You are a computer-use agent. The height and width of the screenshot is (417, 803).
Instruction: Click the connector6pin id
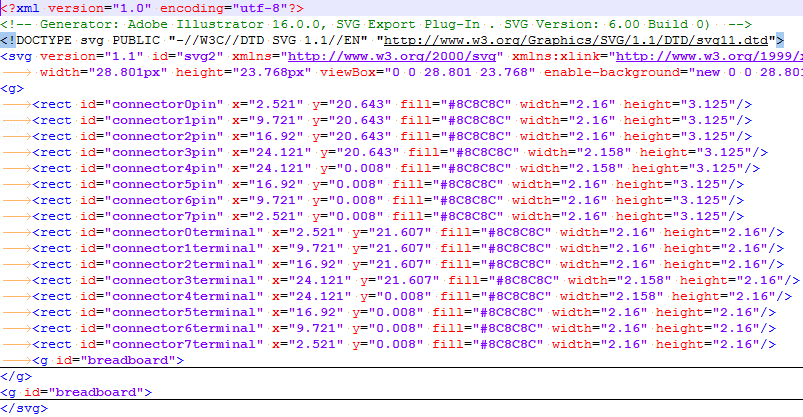[x=152, y=201]
